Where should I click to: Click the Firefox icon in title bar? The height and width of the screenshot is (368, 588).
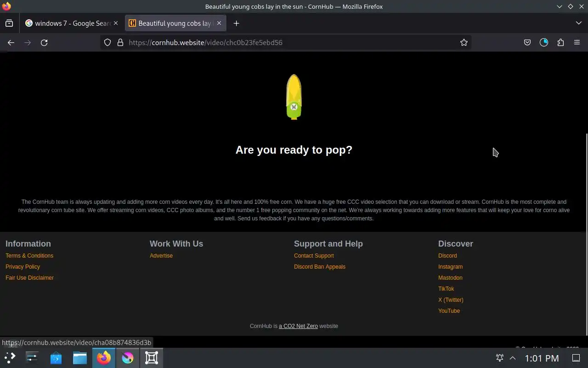pyautogui.click(x=6, y=6)
